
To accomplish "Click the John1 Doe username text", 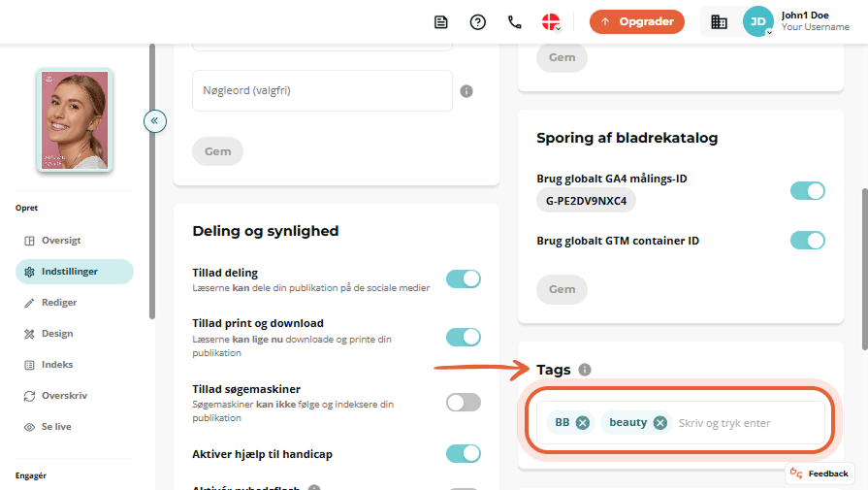I will [x=805, y=16].
